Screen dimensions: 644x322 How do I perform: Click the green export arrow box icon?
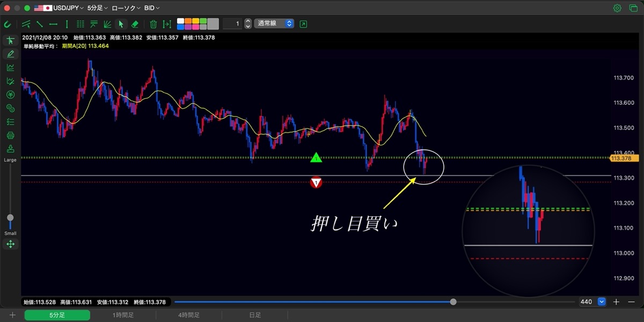tap(304, 24)
